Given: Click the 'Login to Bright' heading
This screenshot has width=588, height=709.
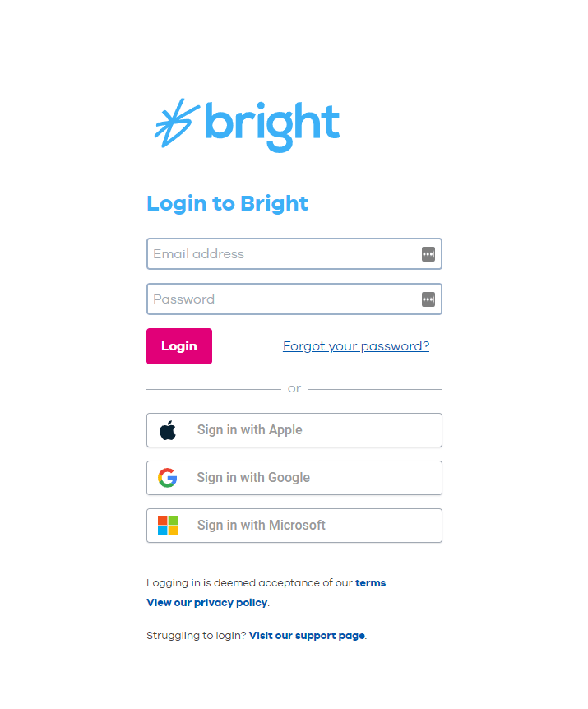Looking at the screenshot, I should pos(227,203).
